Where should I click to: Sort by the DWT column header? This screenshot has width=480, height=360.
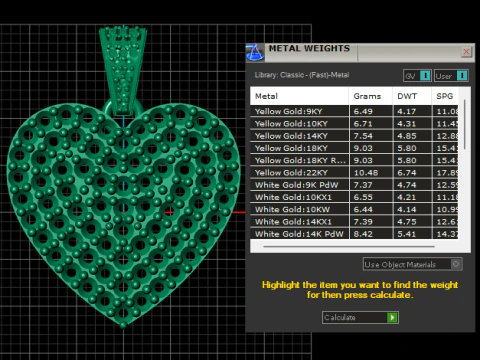[x=412, y=96]
